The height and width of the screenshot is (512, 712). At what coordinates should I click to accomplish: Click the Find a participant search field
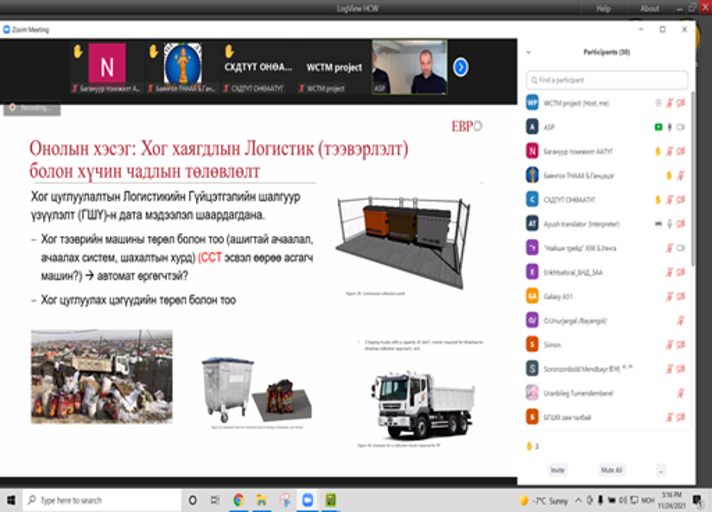click(x=607, y=79)
